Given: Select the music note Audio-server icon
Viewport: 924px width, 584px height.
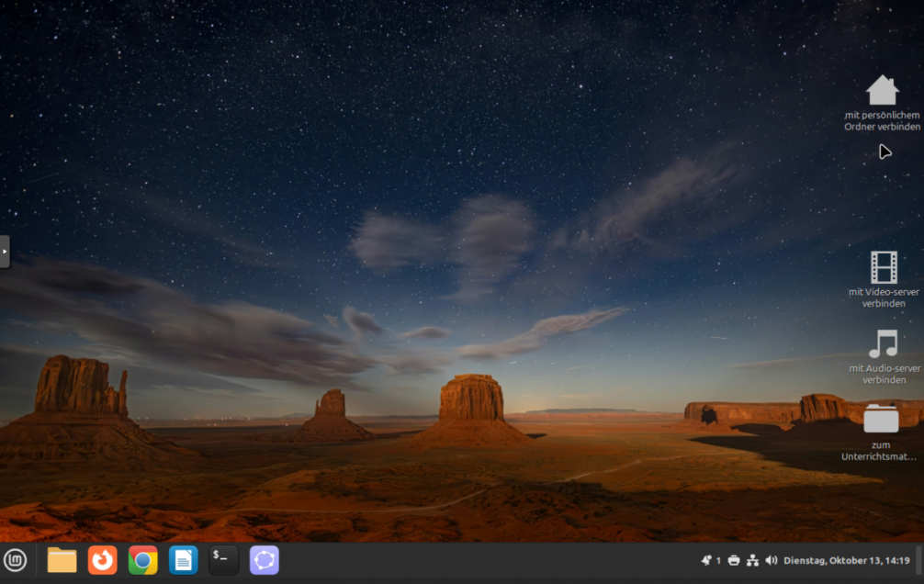Looking at the screenshot, I should click(x=884, y=343).
